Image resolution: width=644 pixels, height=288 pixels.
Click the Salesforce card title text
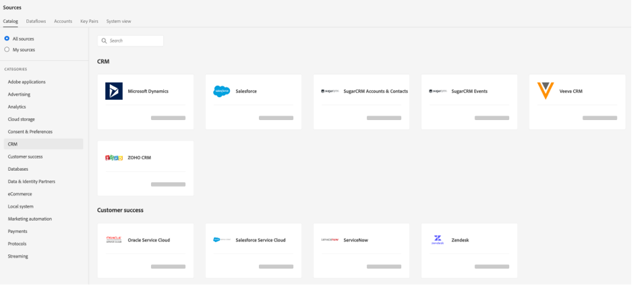(x=246, y=91)
